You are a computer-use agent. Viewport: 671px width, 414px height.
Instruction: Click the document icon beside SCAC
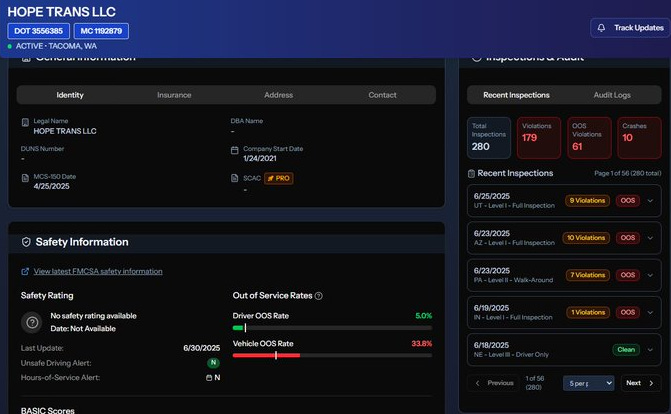235,178
